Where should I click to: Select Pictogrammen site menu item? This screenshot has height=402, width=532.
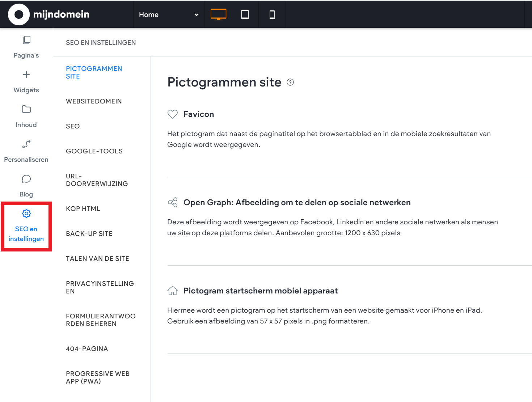pos(94,72)
